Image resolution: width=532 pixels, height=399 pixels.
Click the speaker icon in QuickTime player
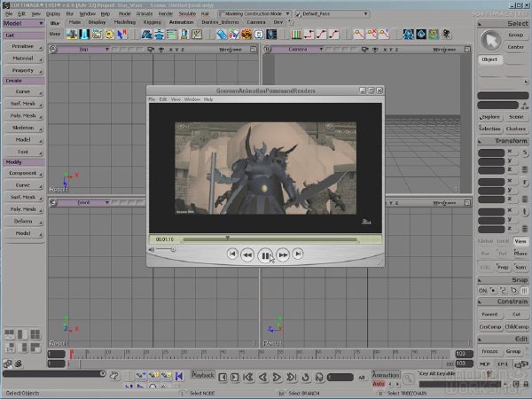pos(152,250)
